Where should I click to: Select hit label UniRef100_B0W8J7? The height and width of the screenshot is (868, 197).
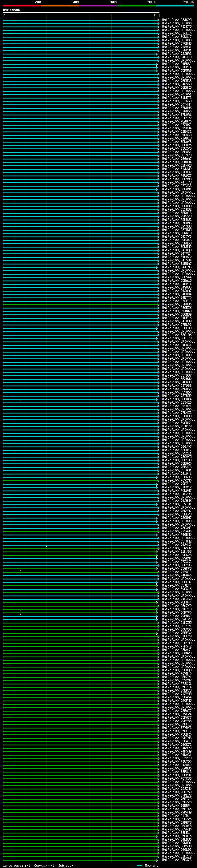pos(177,37)
